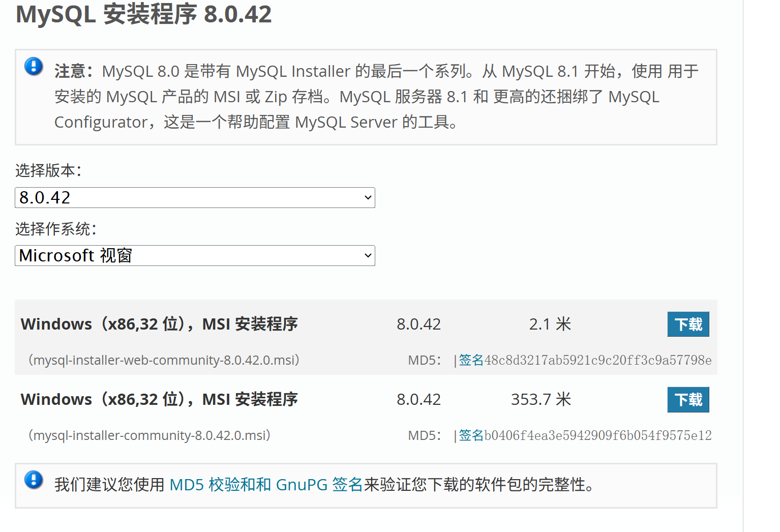Click the 选择作系统 label
Viewport: 780px width, 532px height.
coord(56,229)
